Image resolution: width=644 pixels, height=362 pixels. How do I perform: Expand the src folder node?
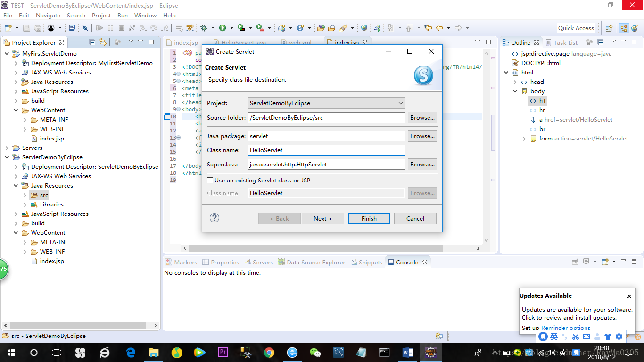(25, 195)
